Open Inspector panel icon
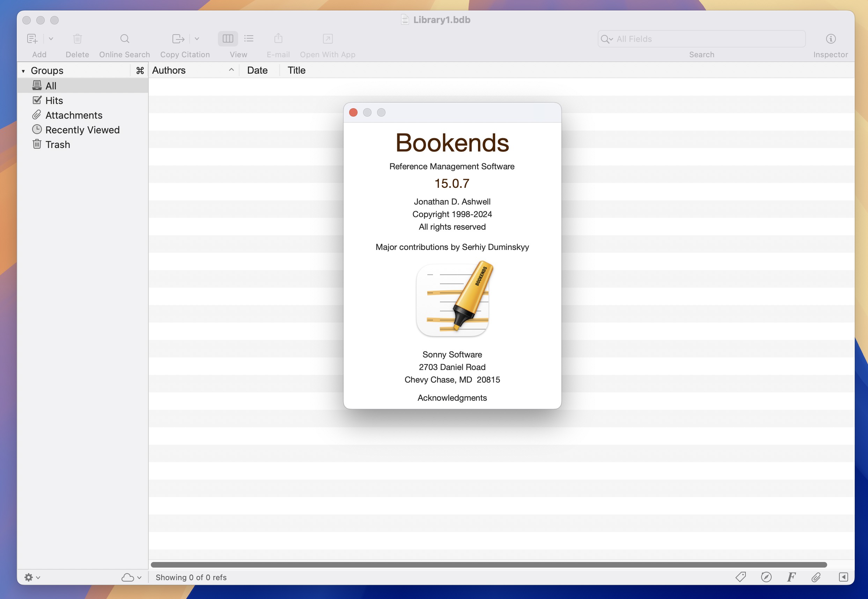The width and height of the screenshot is (868, 599). click(832, 38)
